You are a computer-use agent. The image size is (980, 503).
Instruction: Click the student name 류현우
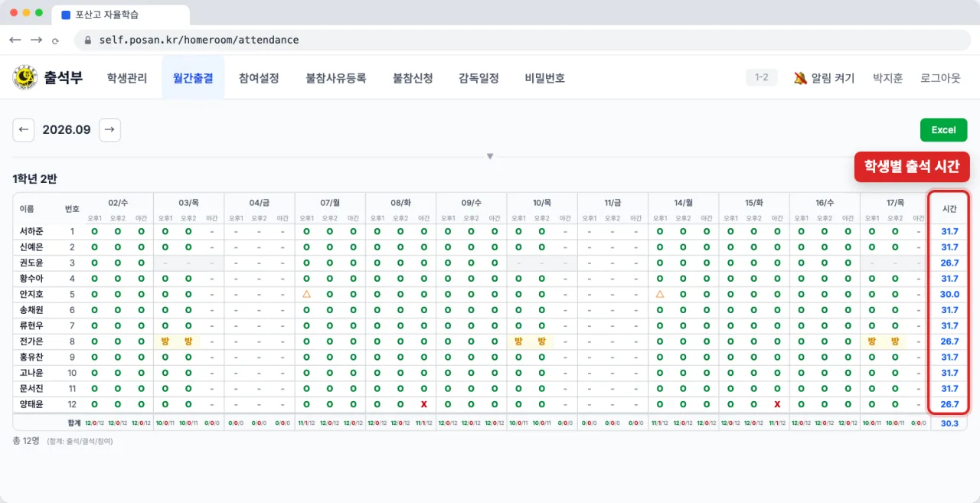pos(31,325)
